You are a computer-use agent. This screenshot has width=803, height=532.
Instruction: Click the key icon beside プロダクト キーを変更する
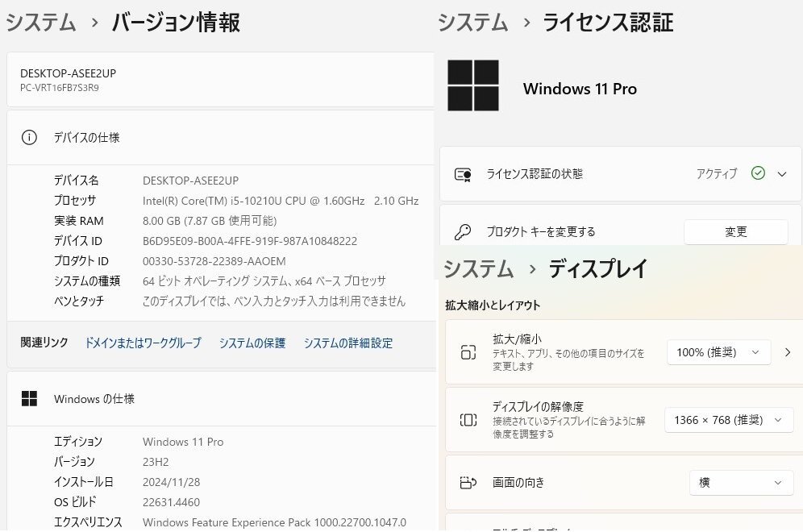[x=463, y=232]
